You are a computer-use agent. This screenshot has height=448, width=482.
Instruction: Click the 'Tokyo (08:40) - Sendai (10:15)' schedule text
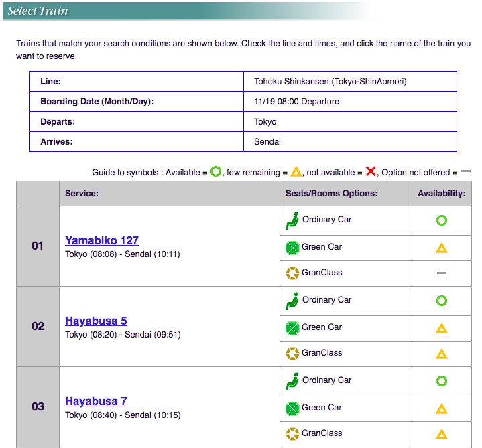coord(123,415)
